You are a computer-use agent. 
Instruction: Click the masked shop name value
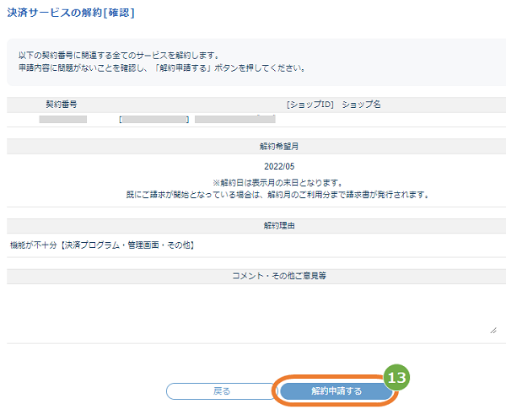click(x=235, y=119)
